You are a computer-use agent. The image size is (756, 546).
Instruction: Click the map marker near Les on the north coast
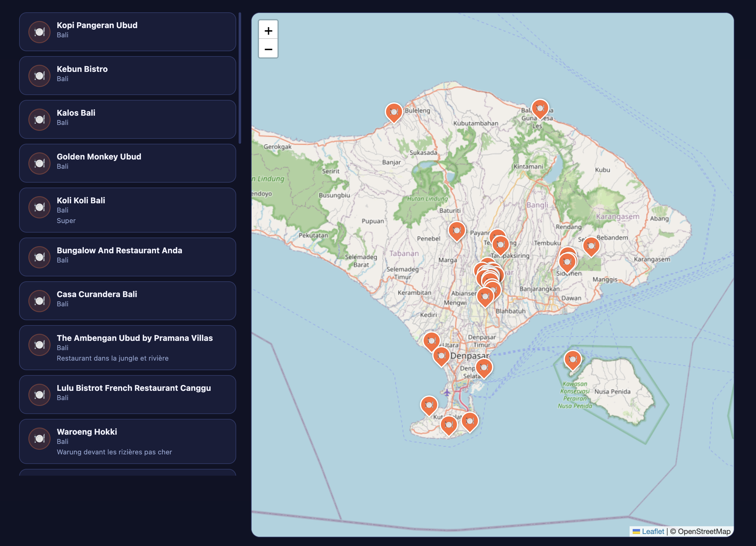(x=540, y=109)
